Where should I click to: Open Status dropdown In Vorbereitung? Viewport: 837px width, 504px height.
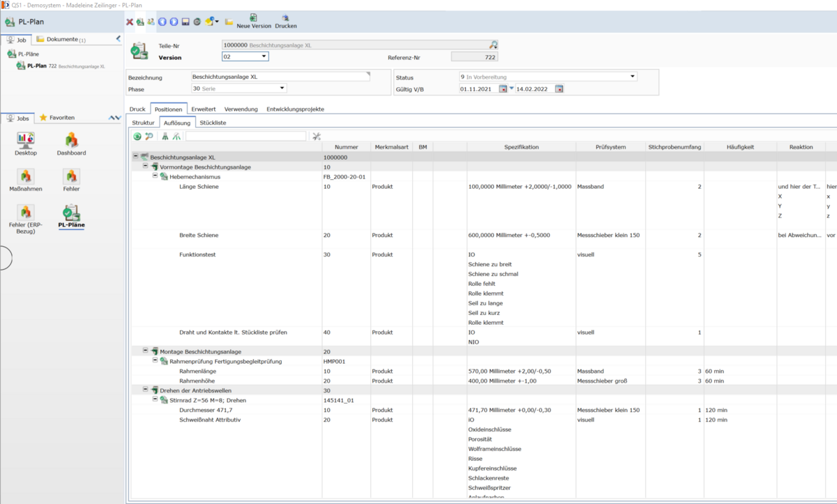(x=632, y=77)
